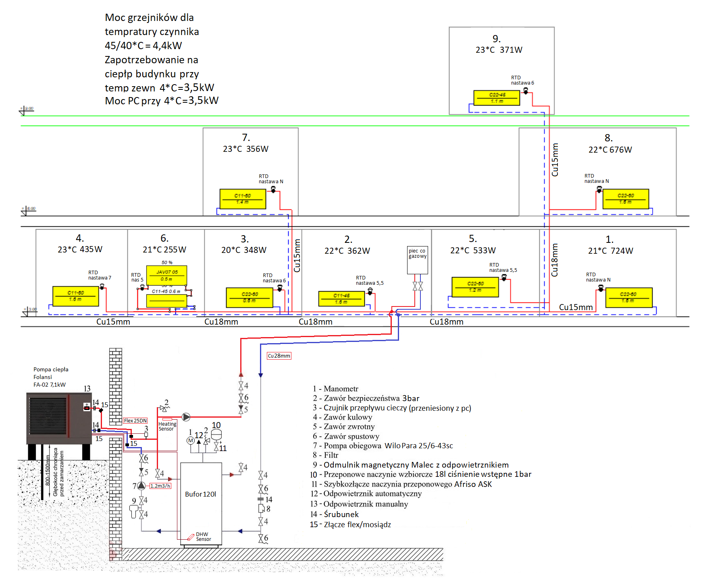Click the thermostatic valve head in room 8
707x588 pixels.
(x=599, y=189)
